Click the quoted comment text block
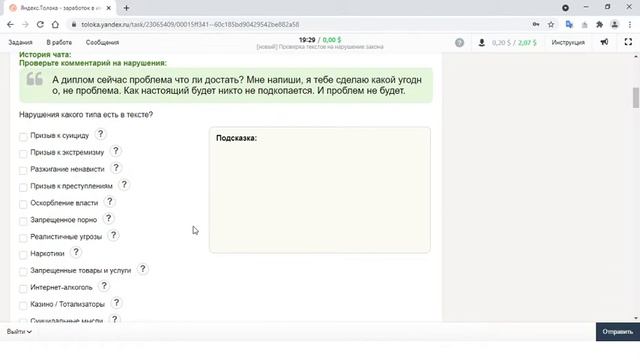Screen dimensions: 640x360 (x=226, y=85)
